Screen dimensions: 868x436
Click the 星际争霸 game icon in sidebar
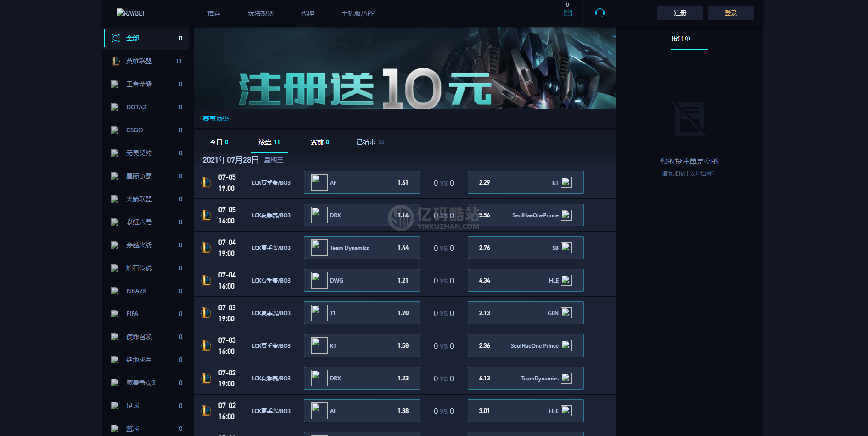point(115,176)
